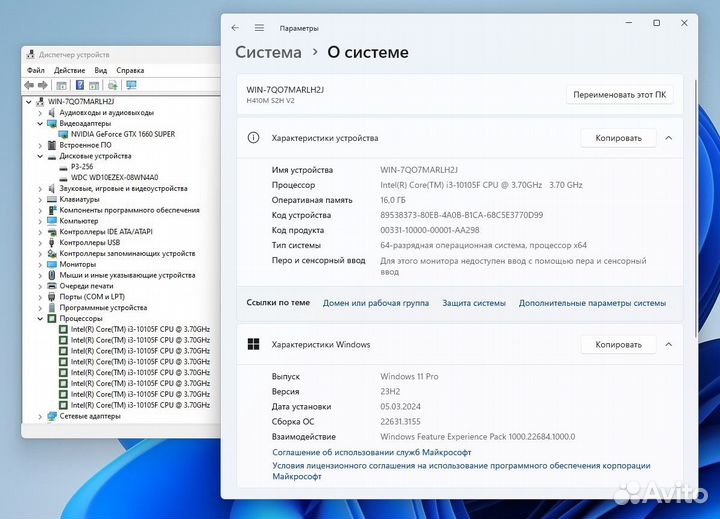Screen dimensions: 720x519
Task: Collapse Характеристики Windows section chevron
Action: pos(669,344)
